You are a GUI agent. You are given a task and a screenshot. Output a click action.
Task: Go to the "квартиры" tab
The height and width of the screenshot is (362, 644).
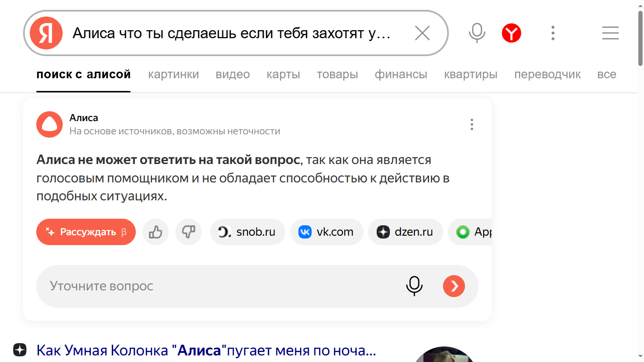pos(471,74)
